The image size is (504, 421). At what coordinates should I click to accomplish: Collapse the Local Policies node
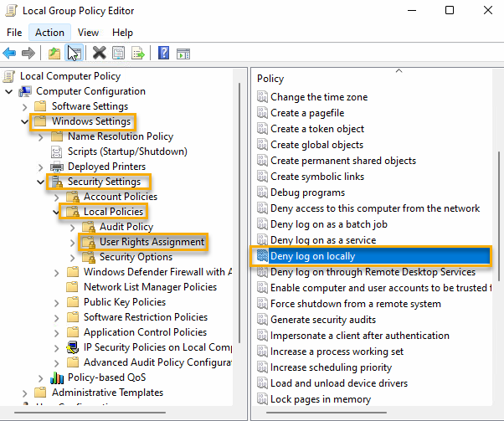pos(56,212)
